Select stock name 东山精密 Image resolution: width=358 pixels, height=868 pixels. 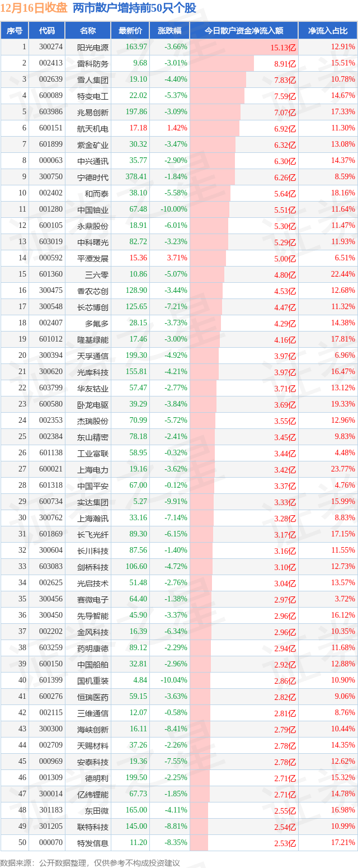click(93, 437)
